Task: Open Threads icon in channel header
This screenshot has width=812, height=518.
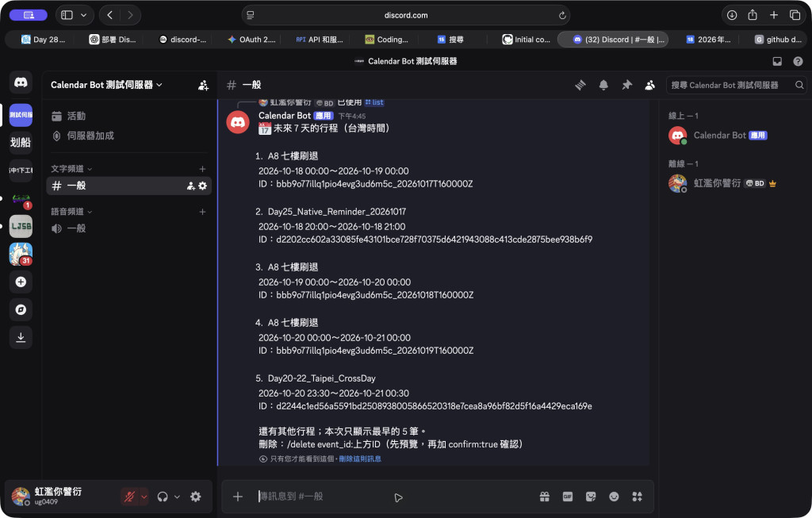Action: [580, 85]
